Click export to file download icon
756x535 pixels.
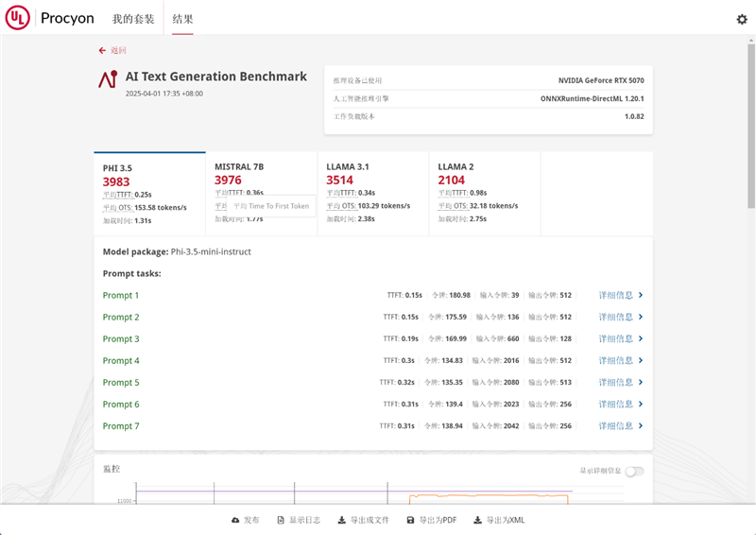pos(341,520)
